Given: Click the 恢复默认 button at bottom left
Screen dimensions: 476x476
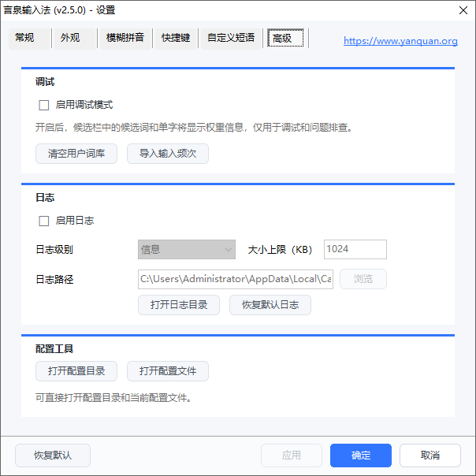Looking at the screenshot, I should tap(53, 456).
